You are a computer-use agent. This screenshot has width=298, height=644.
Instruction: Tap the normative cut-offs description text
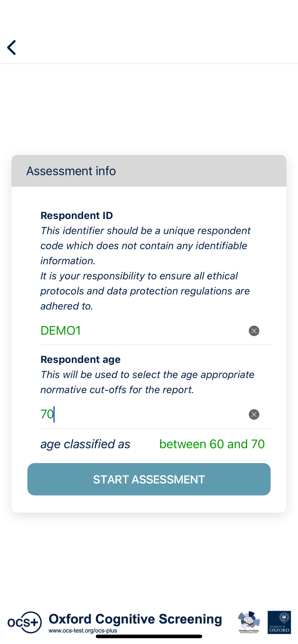147,382
